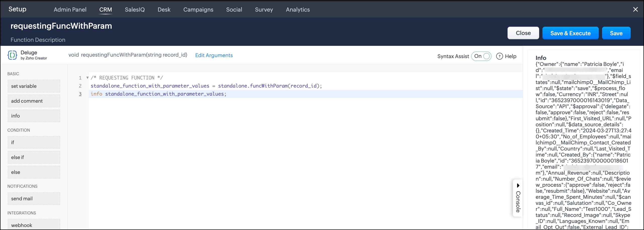
Task: Collapse the Console side panel
Action: coord(518,198)
